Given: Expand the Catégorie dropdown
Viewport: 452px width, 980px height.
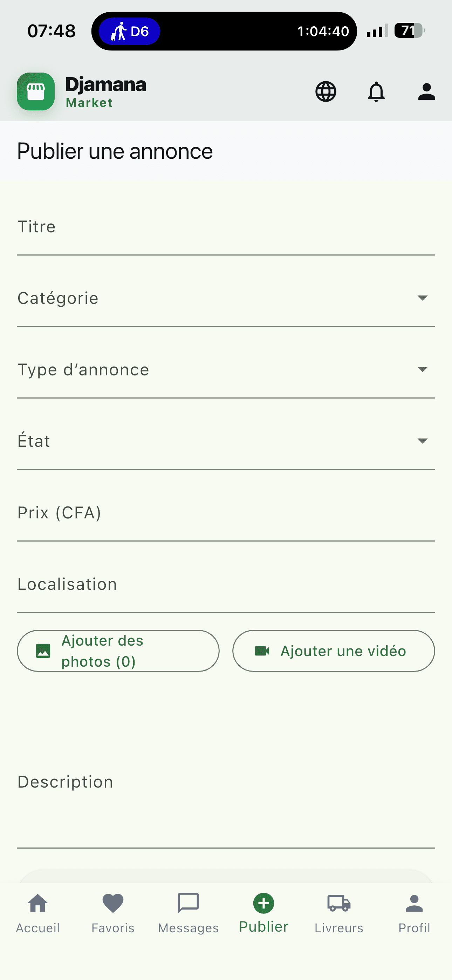Looking at the screenshot, I should pos(226,298).
